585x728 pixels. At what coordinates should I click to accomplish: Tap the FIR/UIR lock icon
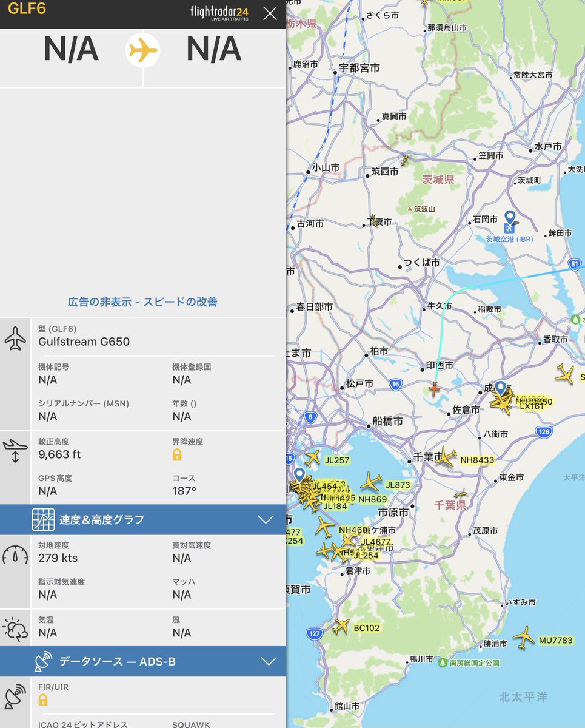coord(43,700)
